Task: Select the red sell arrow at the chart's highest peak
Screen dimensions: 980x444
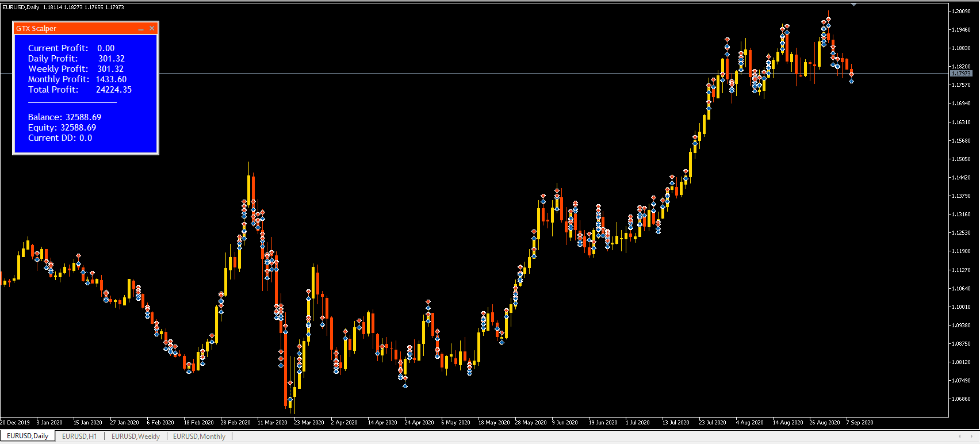Action: click(829, 20)
